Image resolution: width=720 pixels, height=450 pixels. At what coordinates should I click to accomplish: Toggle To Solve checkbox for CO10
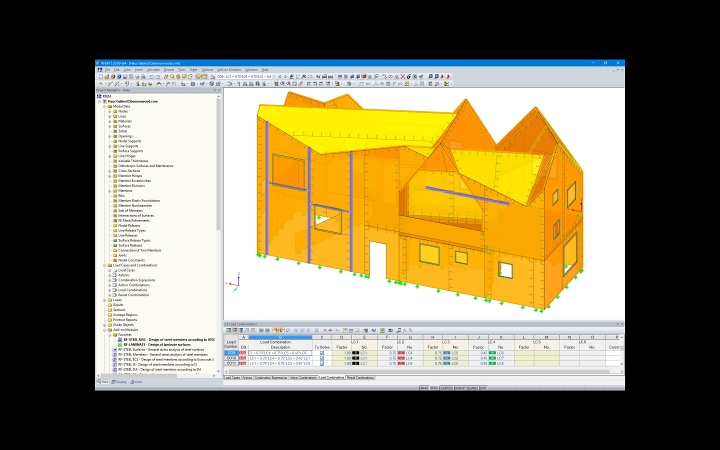coord(322,358)
